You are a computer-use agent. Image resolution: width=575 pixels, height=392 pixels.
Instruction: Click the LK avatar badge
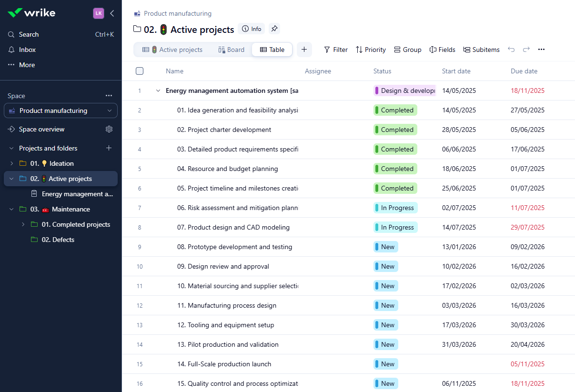pyautogui.click(x=99, y=13)
